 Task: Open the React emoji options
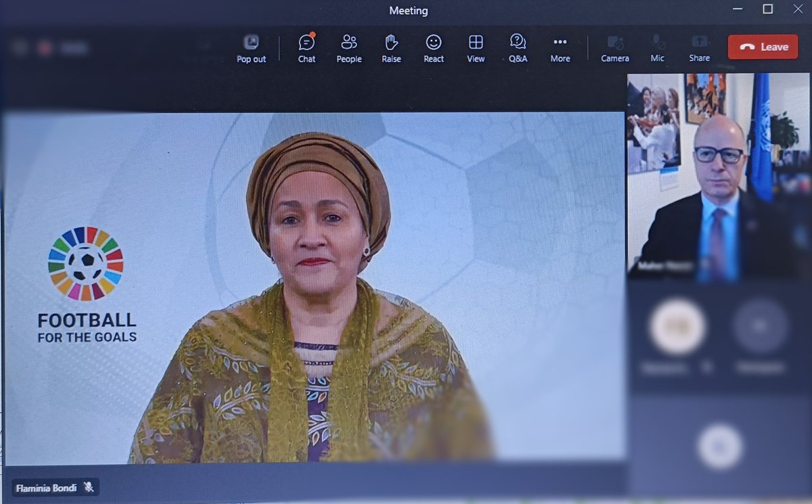434,49
